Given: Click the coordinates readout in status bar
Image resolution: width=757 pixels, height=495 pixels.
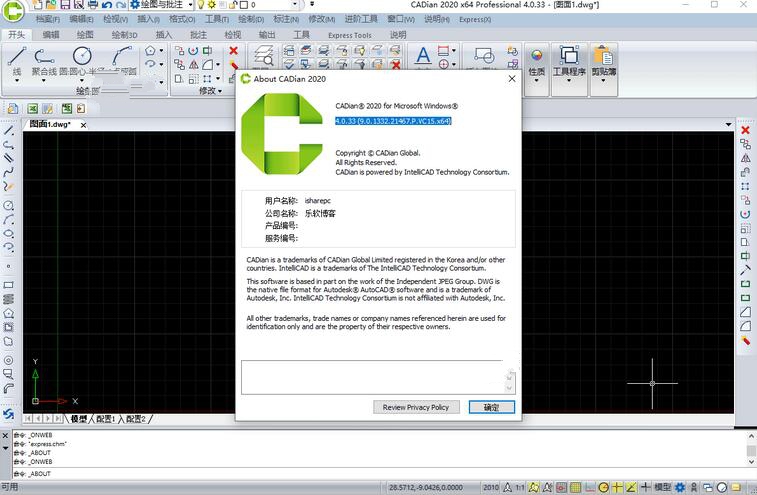Looking at the screenshot, I should [x=425, y=487].
